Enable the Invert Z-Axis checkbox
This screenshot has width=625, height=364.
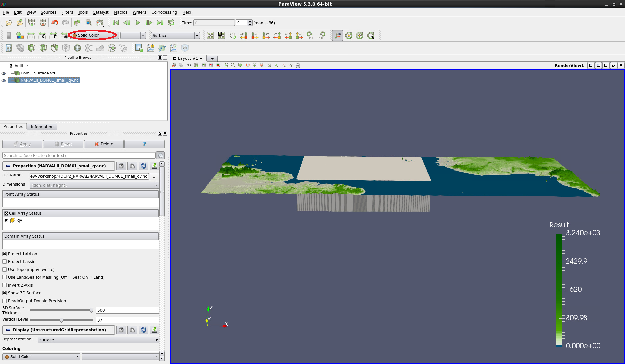pyautogui.click(x=5, y=285)
